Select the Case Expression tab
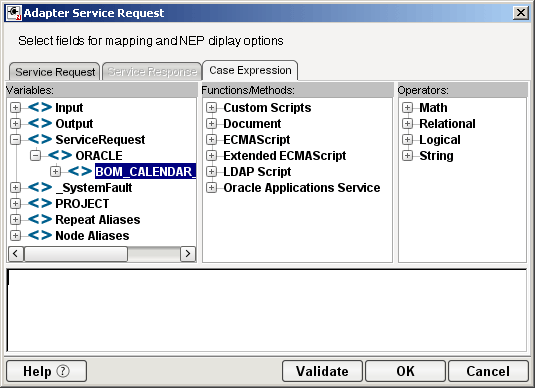The image size is (535, 388). tap(250, 70)
